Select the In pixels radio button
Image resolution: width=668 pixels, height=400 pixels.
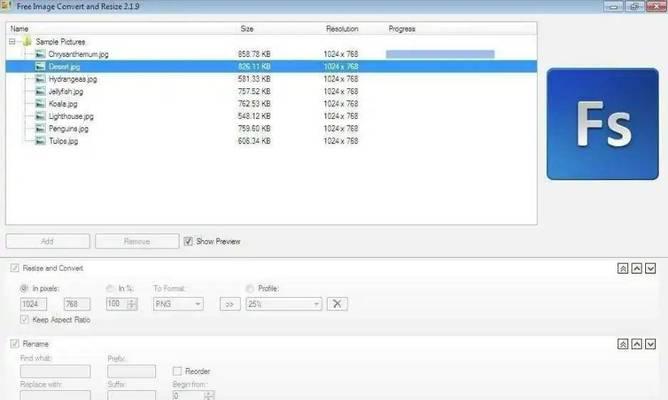pyautogui.click(x=24, y=288)
